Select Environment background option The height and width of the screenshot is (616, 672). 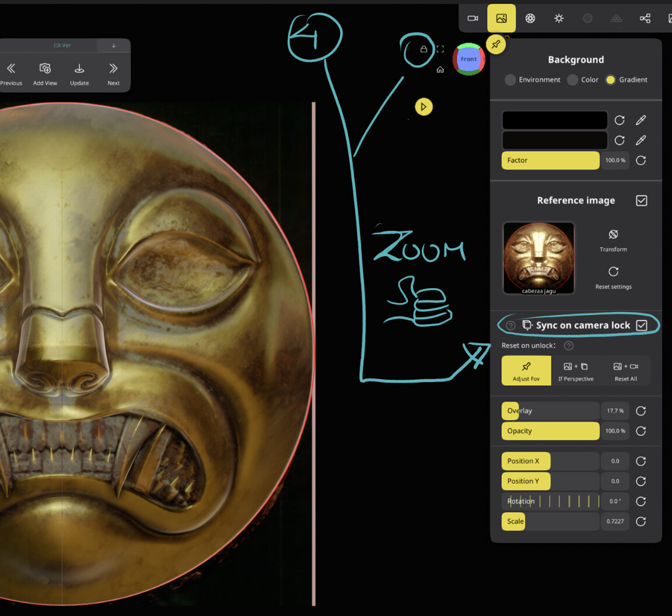[533, 80]
